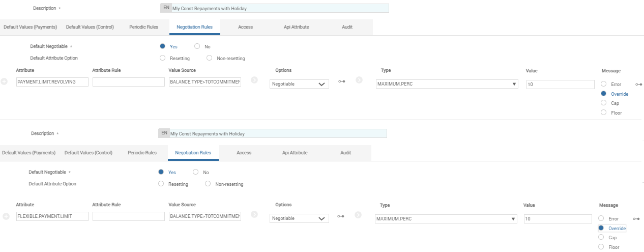Click Value field of FLEXIBLE.PAYMENT.LIMIT row

click(558, 218)
